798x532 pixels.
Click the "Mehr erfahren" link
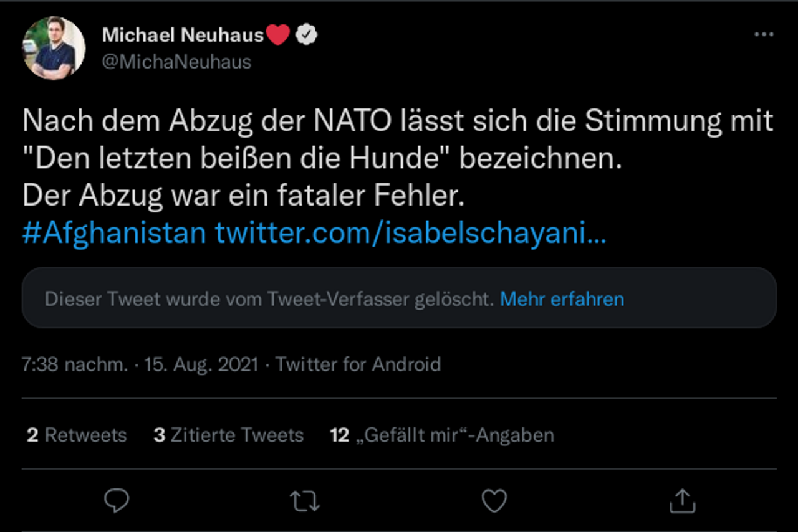coord(562,299)
